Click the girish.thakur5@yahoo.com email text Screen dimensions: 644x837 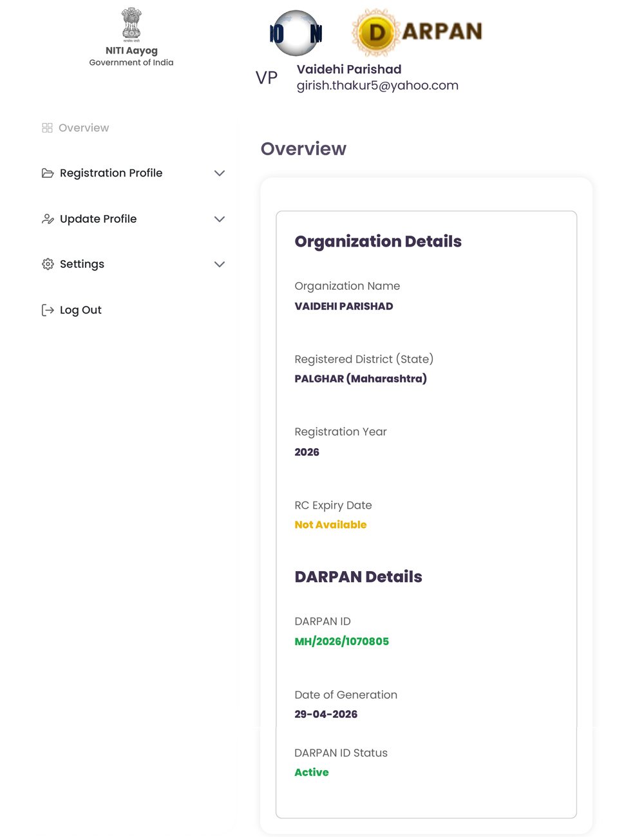click(377, 86)
